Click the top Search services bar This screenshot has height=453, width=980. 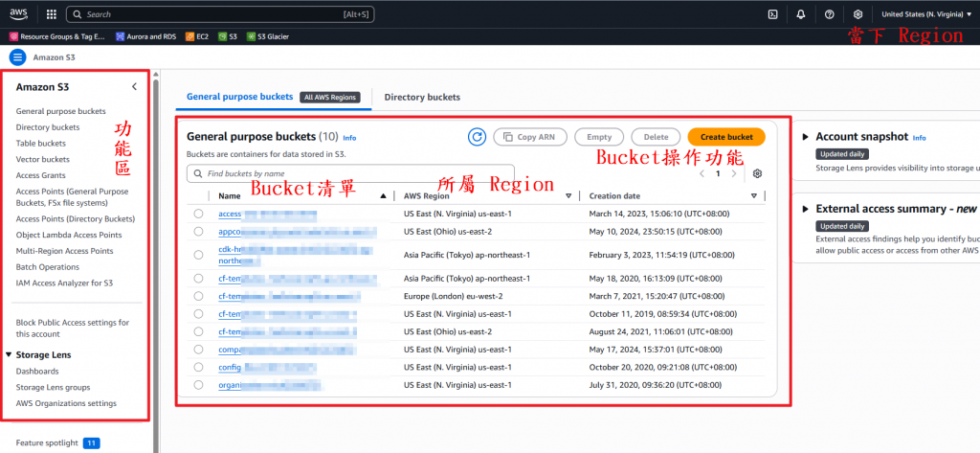[x=220, y=13]
